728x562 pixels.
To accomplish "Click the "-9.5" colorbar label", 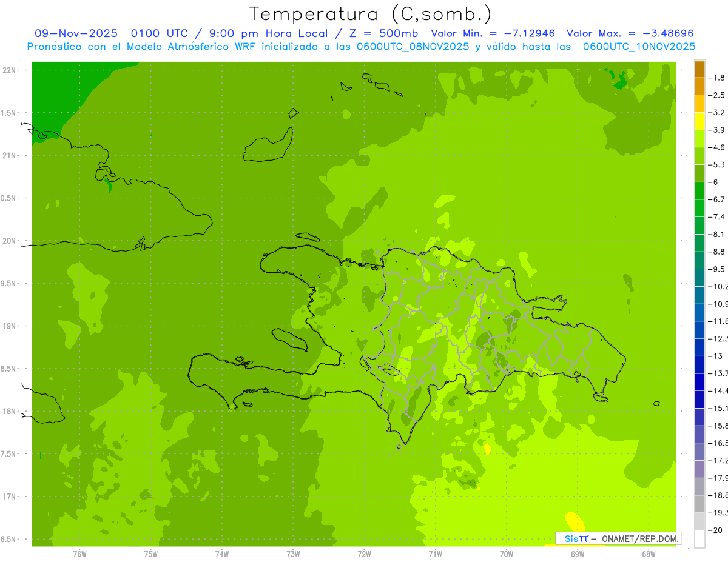I will tap(716, 269).
